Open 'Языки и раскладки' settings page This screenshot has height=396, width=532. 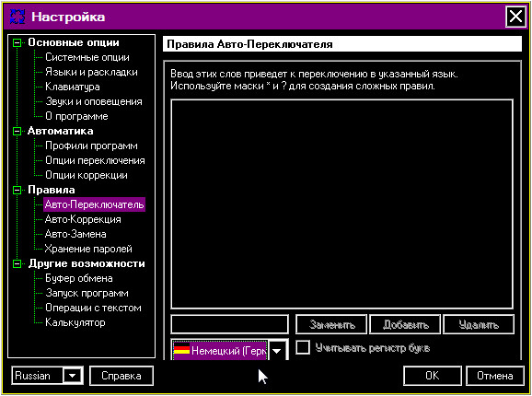coord(92,72)
